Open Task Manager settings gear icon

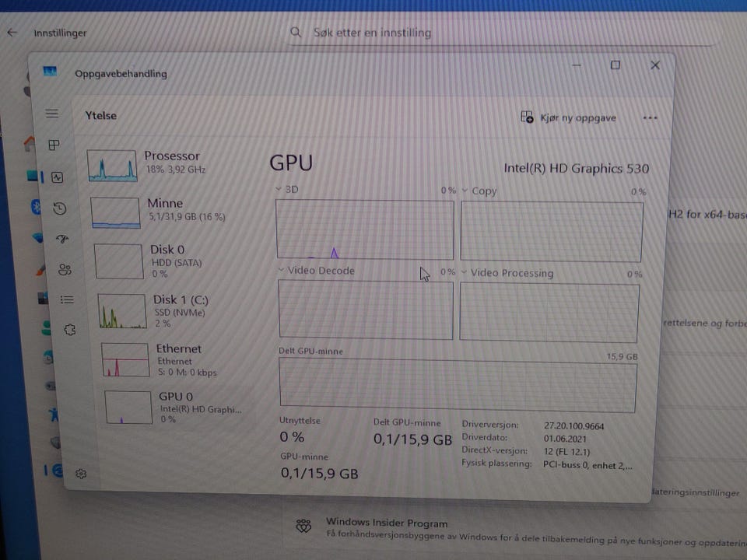coord(81,474)
